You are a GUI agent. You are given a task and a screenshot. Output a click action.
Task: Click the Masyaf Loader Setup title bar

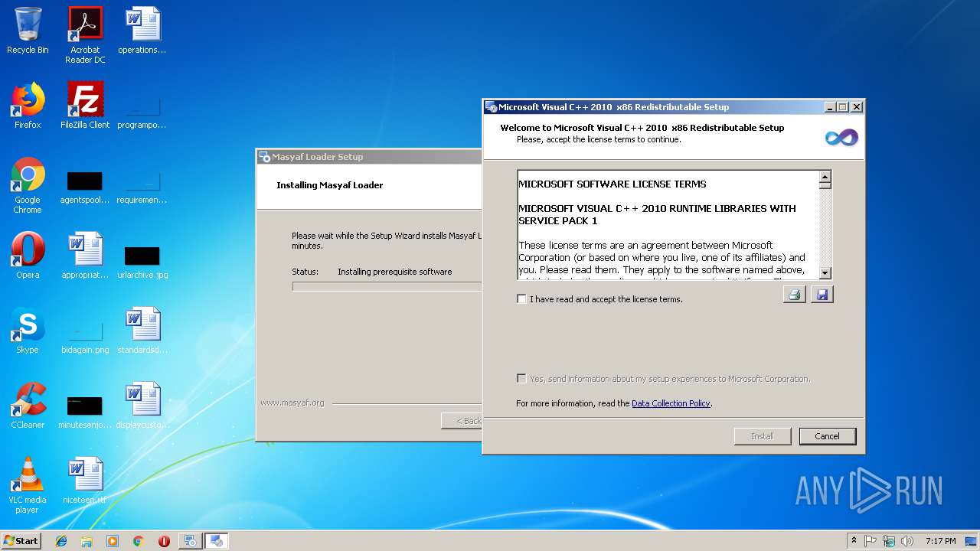coord(370,157)
